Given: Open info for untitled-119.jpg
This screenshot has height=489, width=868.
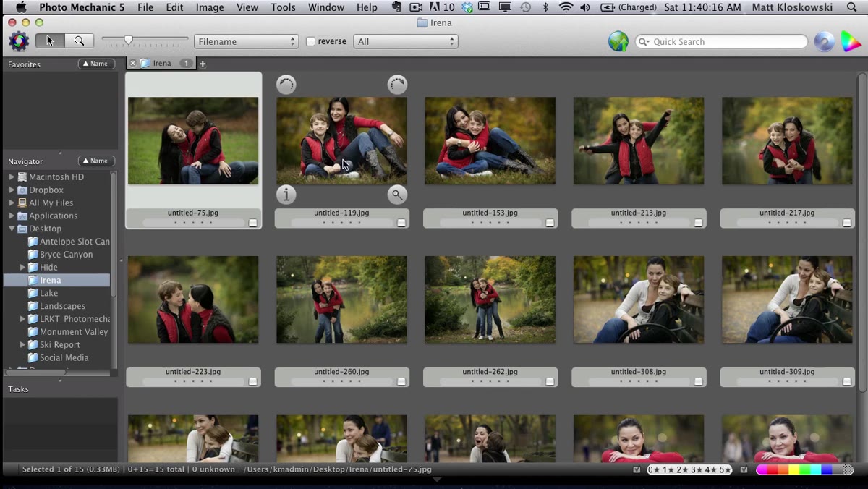Looking at the screenshot, I should 286,195.
